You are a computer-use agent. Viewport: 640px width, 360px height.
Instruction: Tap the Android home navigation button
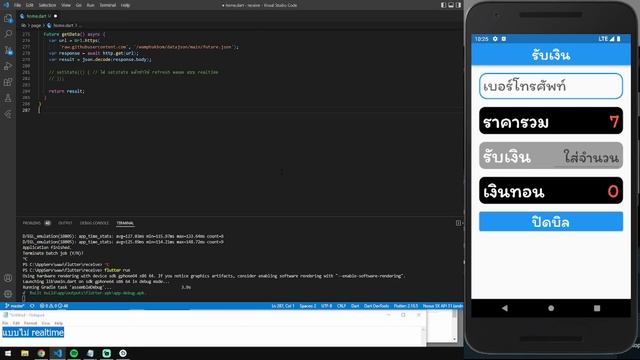pos(551,308)
